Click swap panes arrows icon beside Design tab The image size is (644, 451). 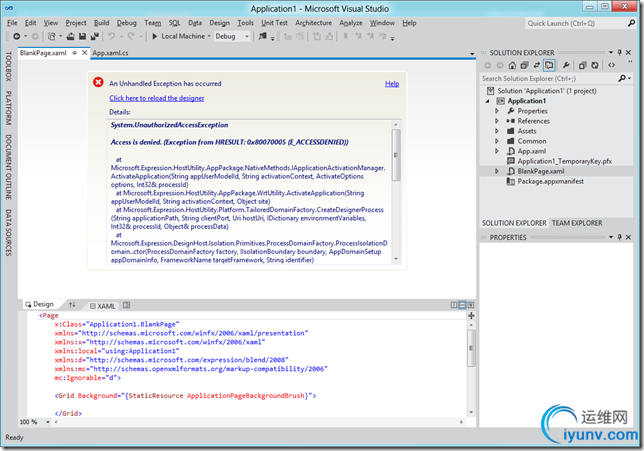coord(72,304)
